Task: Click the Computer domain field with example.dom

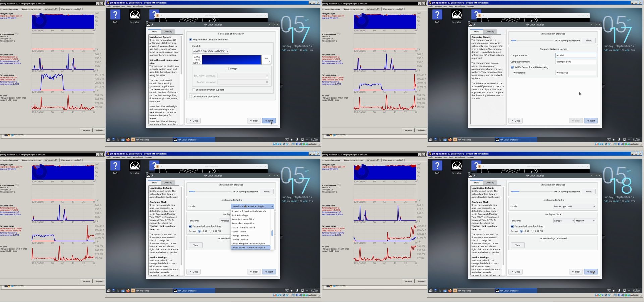Action: pos(576,62)
